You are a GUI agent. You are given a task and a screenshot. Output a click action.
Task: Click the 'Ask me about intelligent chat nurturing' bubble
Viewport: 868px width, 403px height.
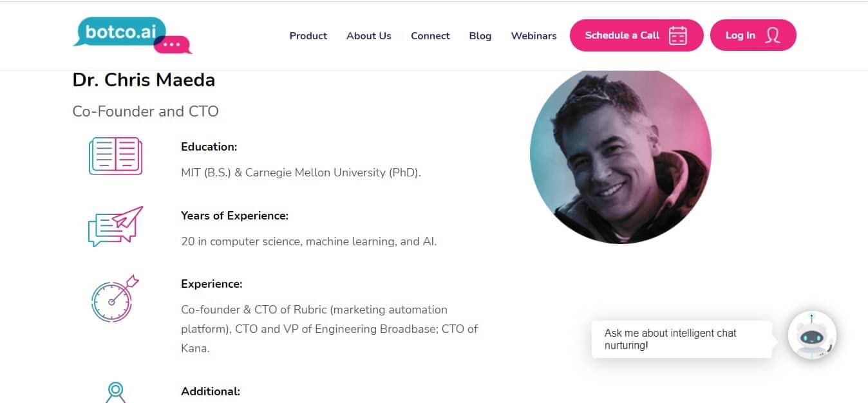[x=681, y=339]
